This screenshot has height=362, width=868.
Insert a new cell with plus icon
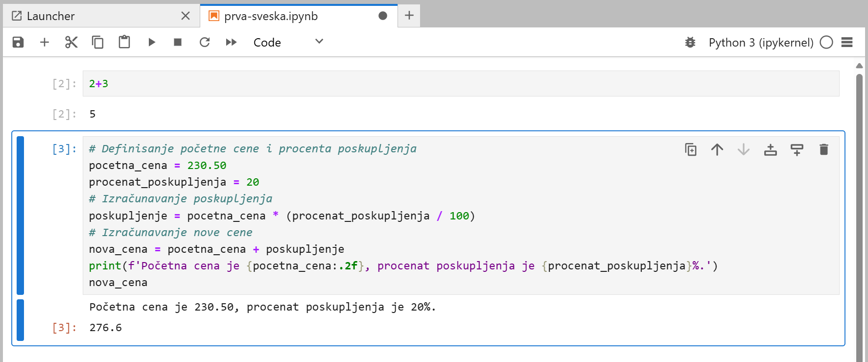(45, 42)
